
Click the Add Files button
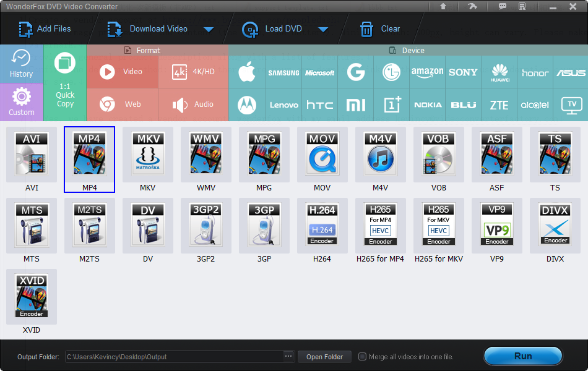(x=45, y=29)
